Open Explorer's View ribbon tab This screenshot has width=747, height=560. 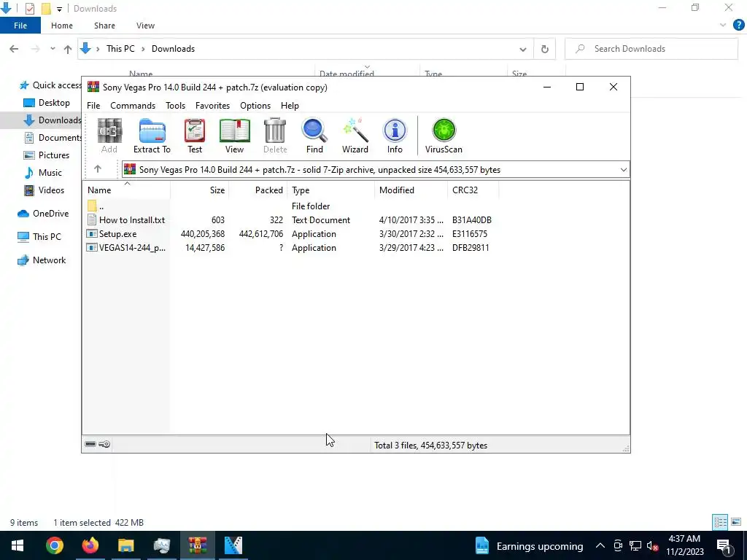(145, 26)
